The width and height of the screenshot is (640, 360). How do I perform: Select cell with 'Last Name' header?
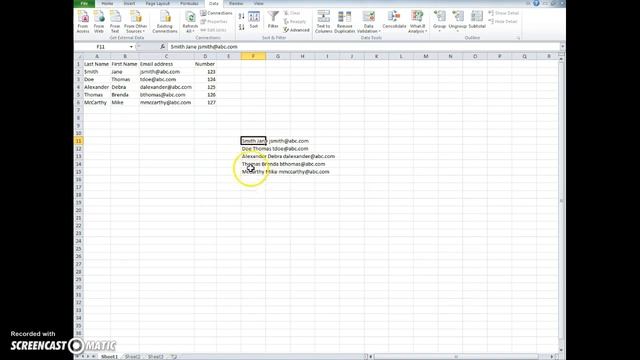97,64
